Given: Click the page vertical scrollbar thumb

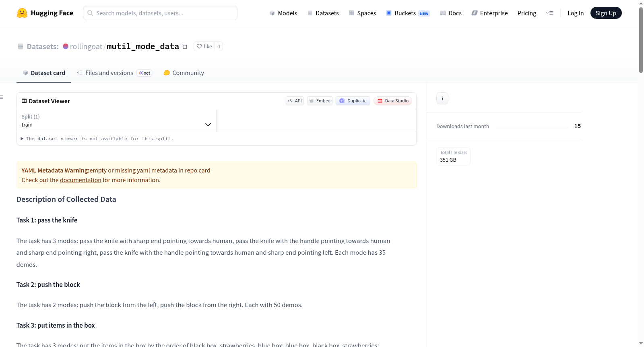Looking at the screenshot, I should (641, 40).
